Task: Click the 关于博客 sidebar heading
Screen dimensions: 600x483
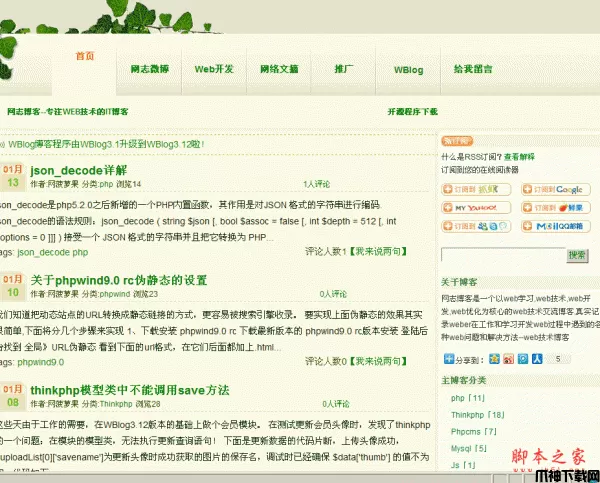Action: pyautogui.click(x=459, y=282)
